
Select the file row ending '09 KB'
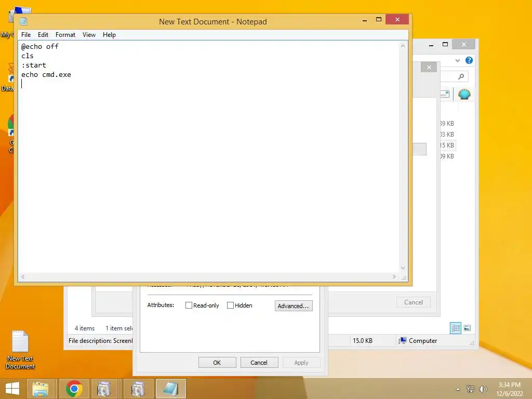[x=447, y=156]
